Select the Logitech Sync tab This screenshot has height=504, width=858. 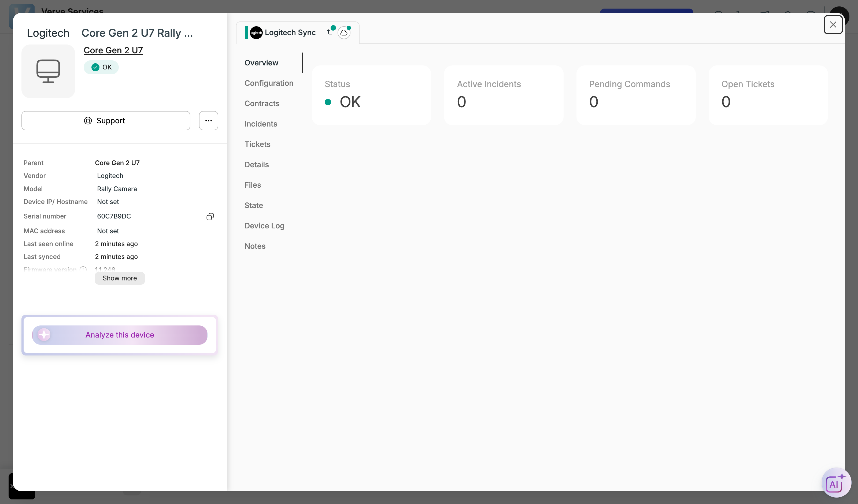(297, 33)
